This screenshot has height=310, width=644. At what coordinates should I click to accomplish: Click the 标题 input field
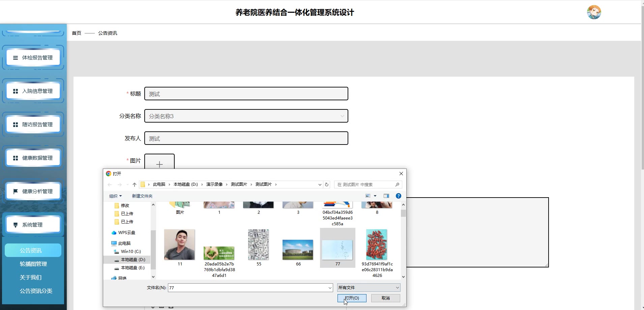tap(246, 94)
